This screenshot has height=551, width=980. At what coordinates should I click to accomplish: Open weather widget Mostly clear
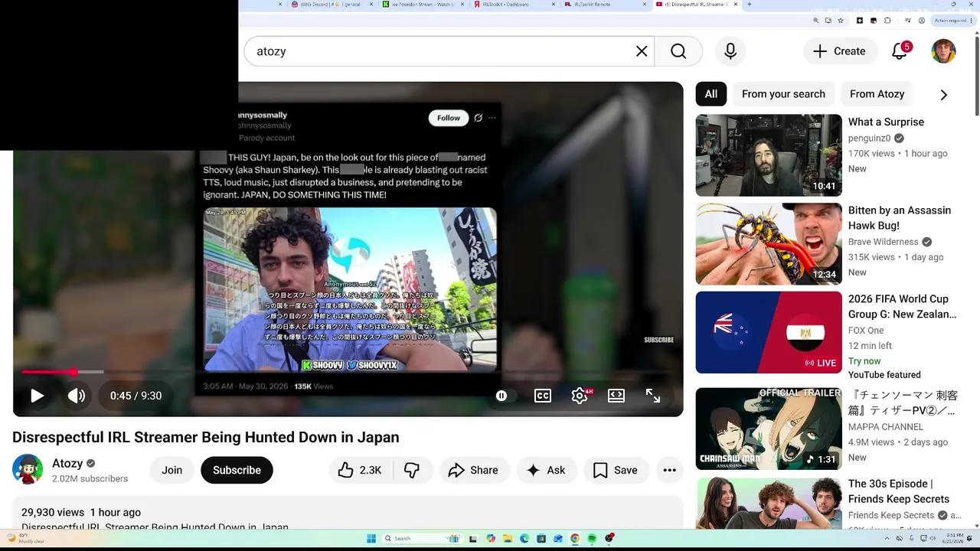coord(24,538)
